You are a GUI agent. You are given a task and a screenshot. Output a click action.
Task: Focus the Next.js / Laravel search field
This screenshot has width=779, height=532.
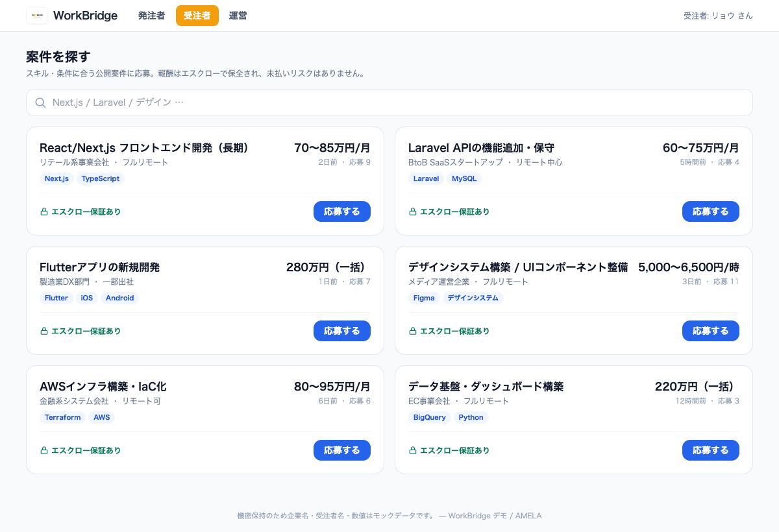[x=389, y=103]
